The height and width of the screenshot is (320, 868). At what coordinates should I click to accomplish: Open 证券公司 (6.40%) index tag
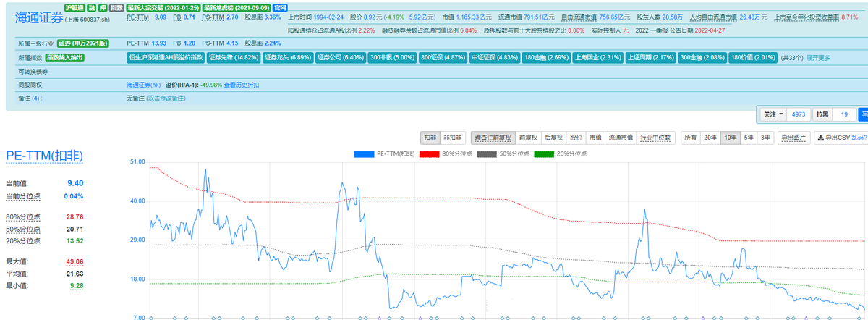[341, 57]
